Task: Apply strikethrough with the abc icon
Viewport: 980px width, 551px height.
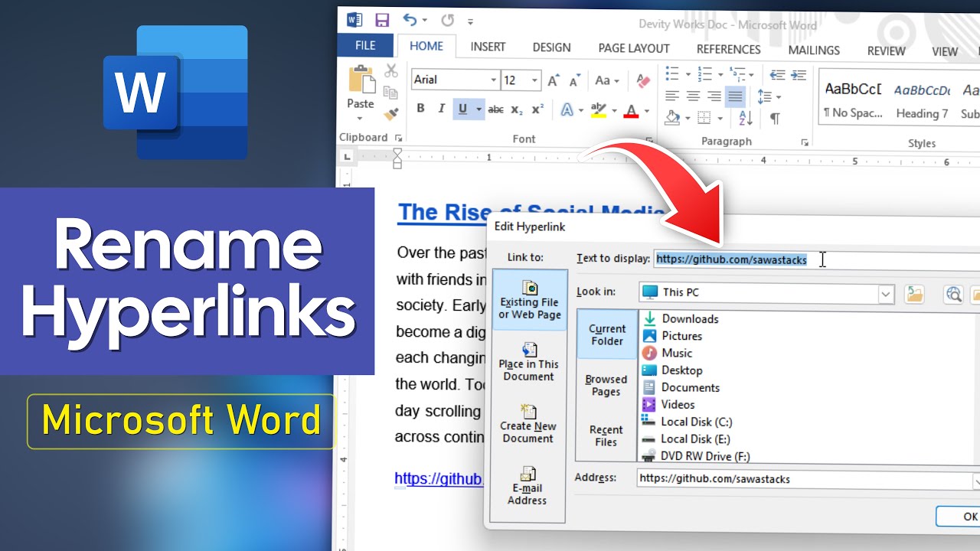Action: [x=496, y=110]
